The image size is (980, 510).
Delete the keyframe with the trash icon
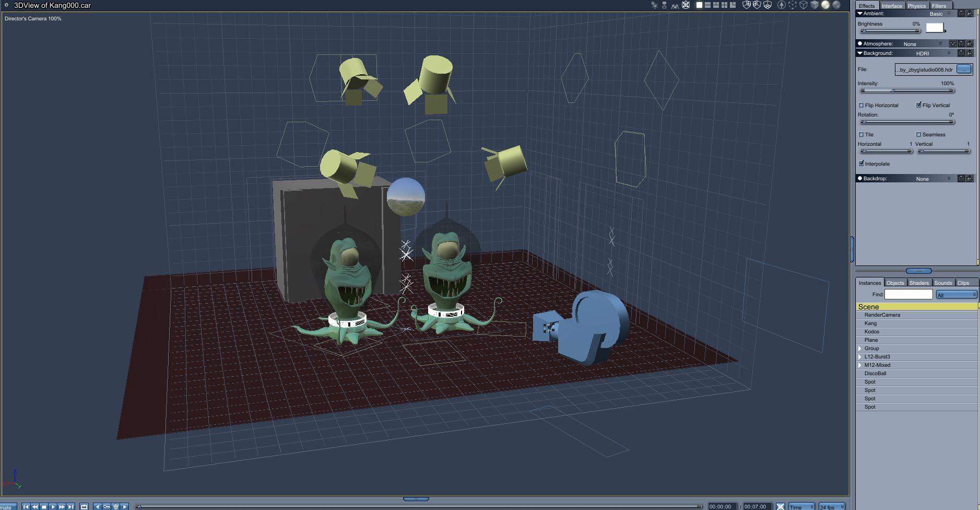coord(115,506)
